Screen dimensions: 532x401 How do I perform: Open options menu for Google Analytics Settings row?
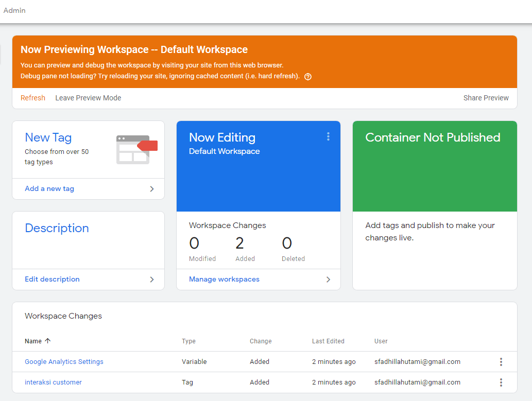501,362
